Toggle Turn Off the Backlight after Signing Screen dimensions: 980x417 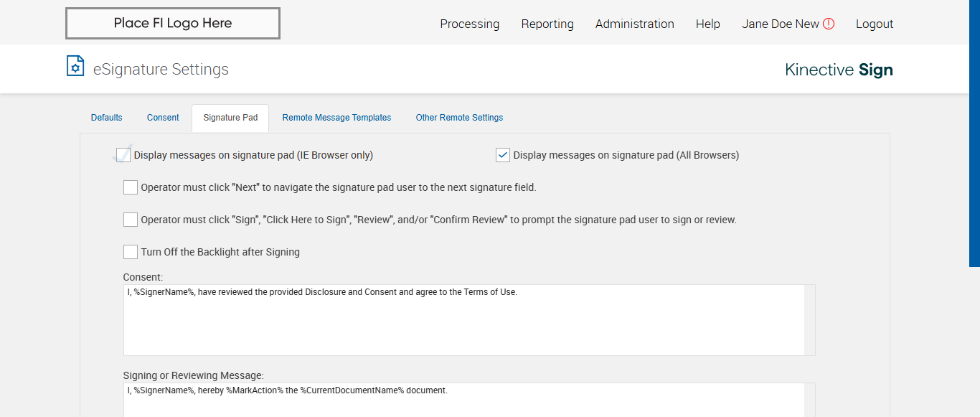(x=131, y=252)
